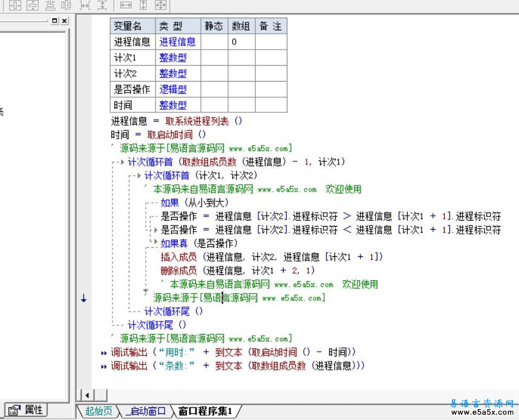Select the 计次2 variable name cell
The image size is (519, 420).
(x=132, y=73)
